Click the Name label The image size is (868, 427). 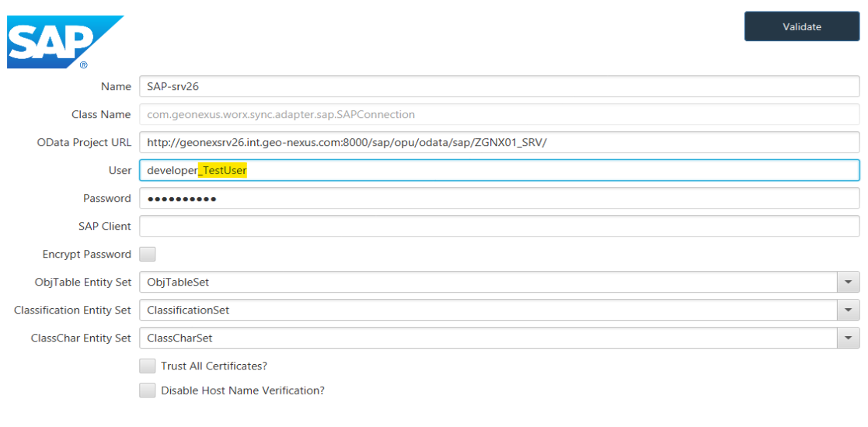[117, 86]
